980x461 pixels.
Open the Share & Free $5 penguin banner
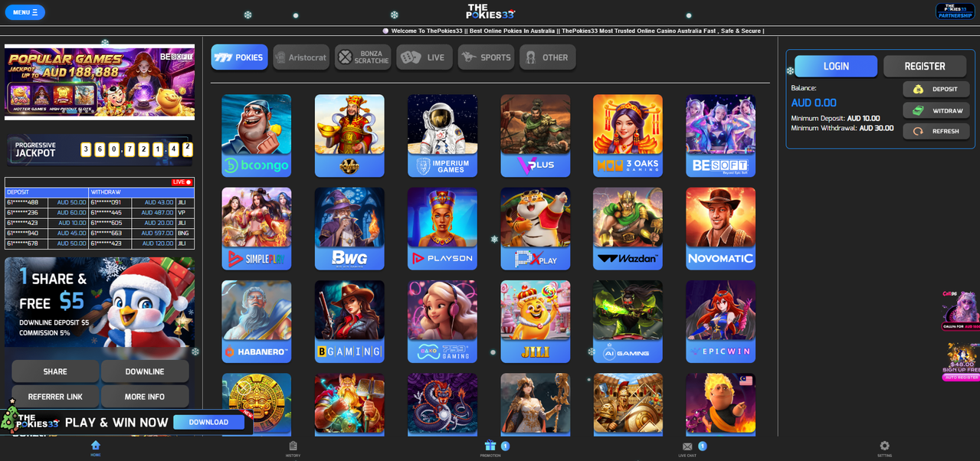100,302
